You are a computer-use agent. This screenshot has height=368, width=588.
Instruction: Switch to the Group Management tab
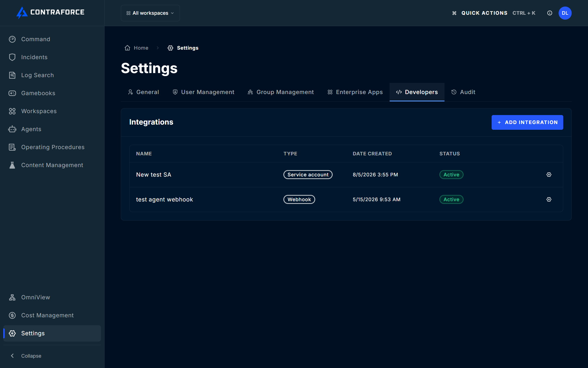(x=281, y=92)
